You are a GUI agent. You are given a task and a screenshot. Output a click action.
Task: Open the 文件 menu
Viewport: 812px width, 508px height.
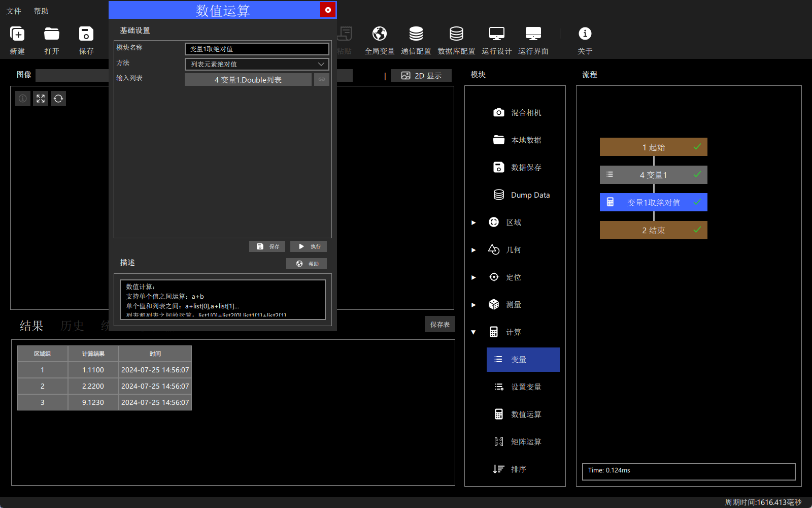pos(14,11)
